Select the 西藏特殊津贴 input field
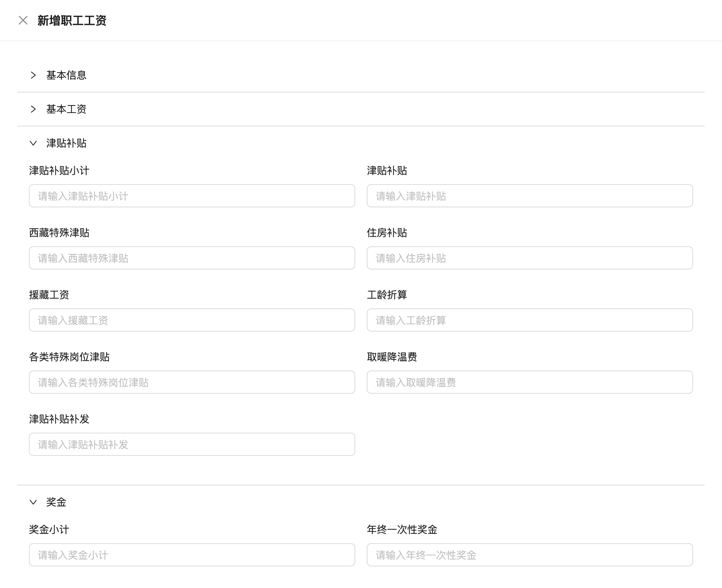Image resolution: width=722 pixels, height=588 pixels. click(x=192, y=258)
